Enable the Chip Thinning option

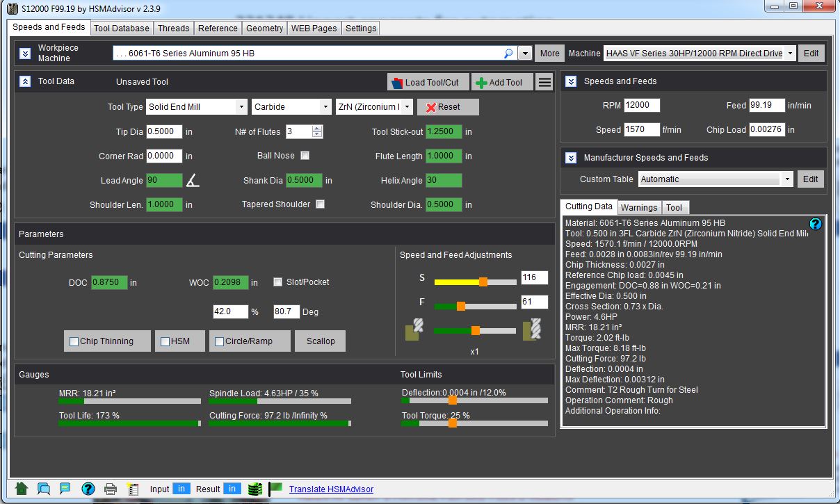click(x=74, y=341)
